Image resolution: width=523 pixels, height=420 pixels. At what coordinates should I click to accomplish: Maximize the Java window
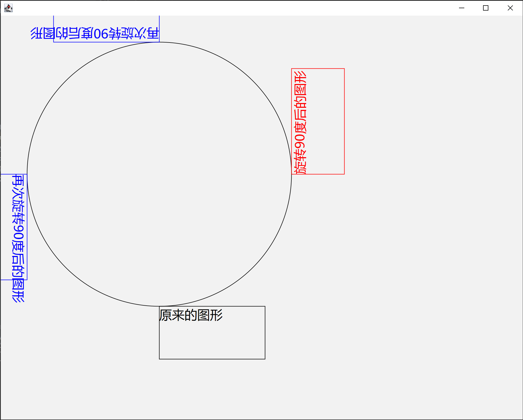[x=486, y=8]
